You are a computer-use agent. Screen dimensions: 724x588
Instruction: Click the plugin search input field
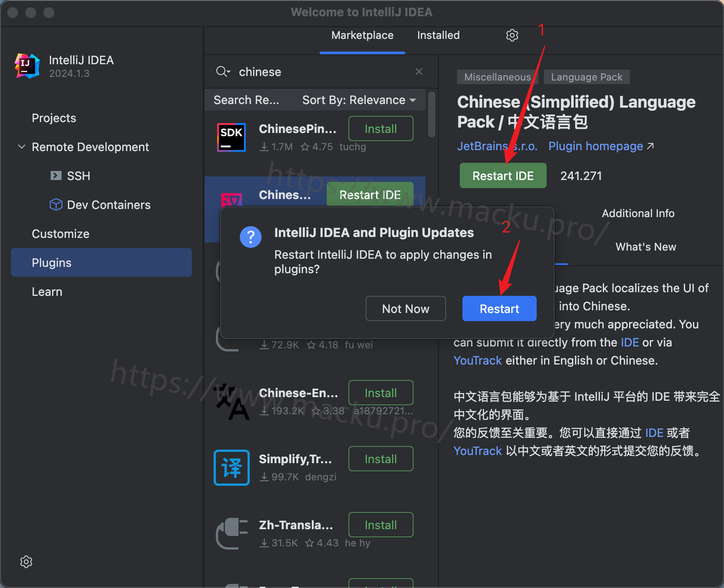321,71
